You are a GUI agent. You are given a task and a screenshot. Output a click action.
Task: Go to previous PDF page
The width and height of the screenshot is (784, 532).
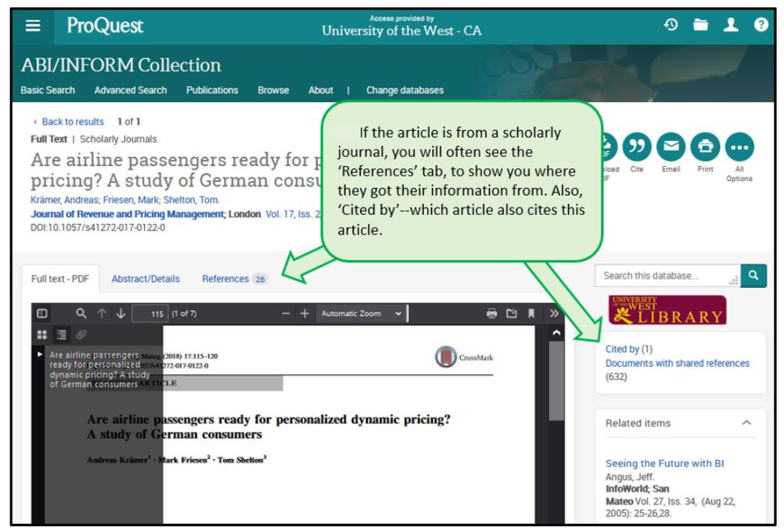[x=101, y=313]
